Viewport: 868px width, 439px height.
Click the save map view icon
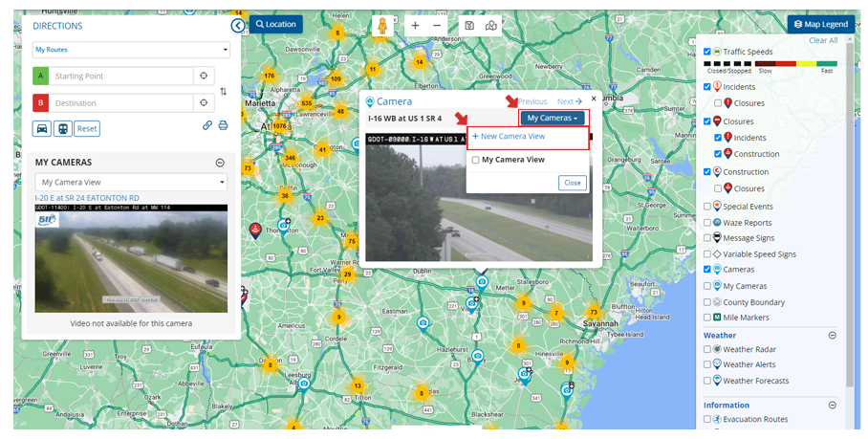(x=468, y=26)
